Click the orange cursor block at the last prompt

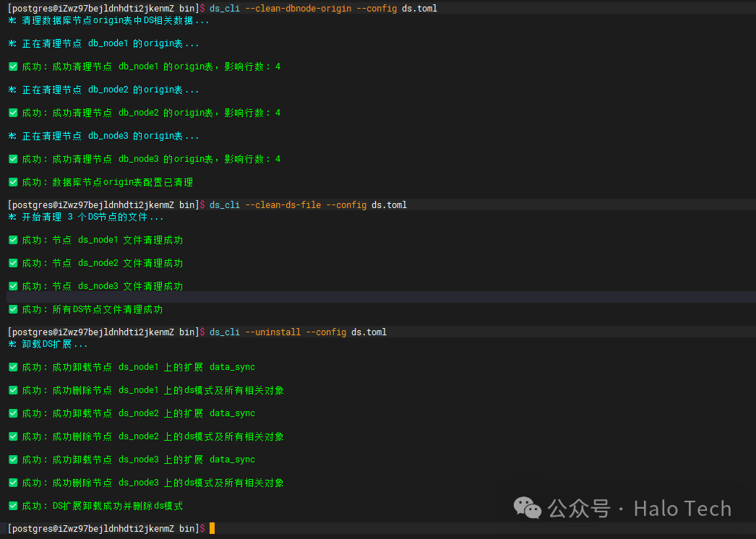click(x=212, y=529)
